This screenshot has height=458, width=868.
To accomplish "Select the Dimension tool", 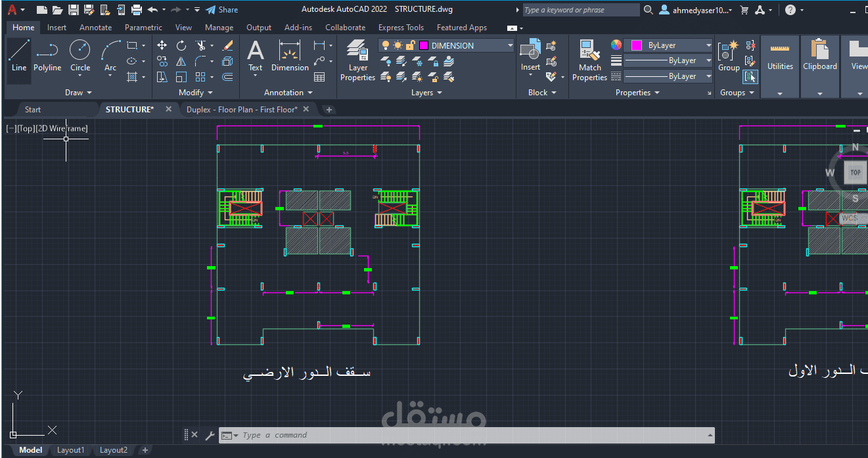I will [x=290, y=56].
